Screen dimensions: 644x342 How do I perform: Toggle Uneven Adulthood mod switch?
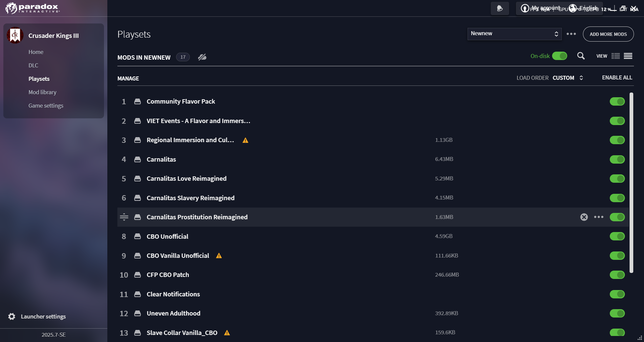[x=617, y=313]
